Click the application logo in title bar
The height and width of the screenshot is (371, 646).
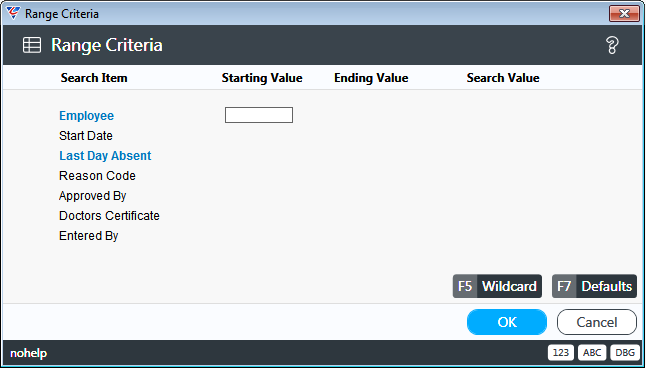[13, 13]
